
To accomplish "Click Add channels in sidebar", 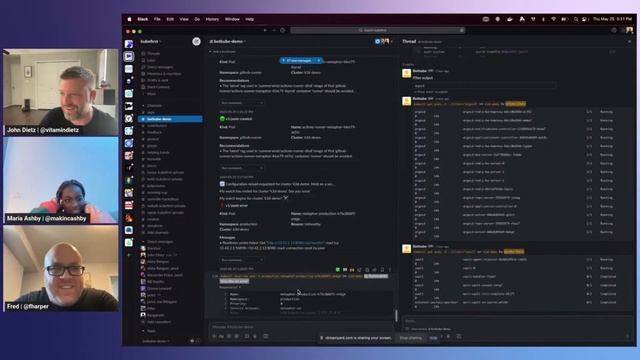I will (x=158, y=232).
